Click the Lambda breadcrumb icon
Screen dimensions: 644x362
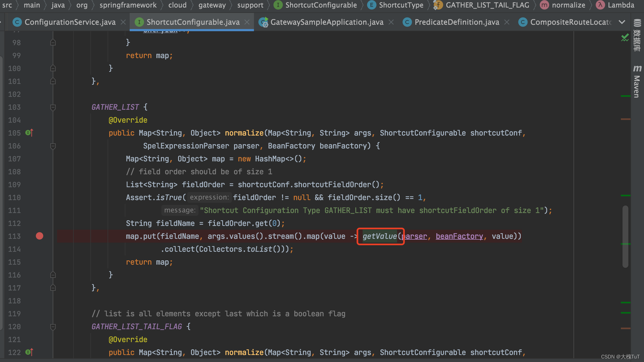tap(600, 5)
